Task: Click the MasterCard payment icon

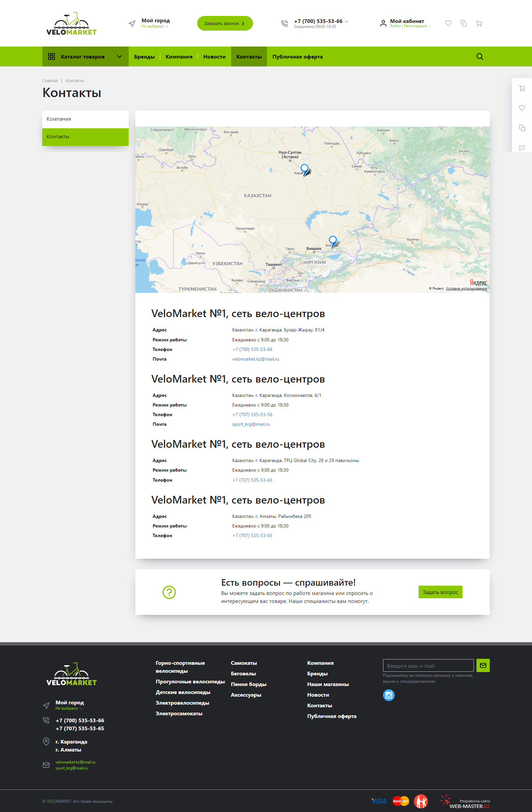Action: [401, 801]
